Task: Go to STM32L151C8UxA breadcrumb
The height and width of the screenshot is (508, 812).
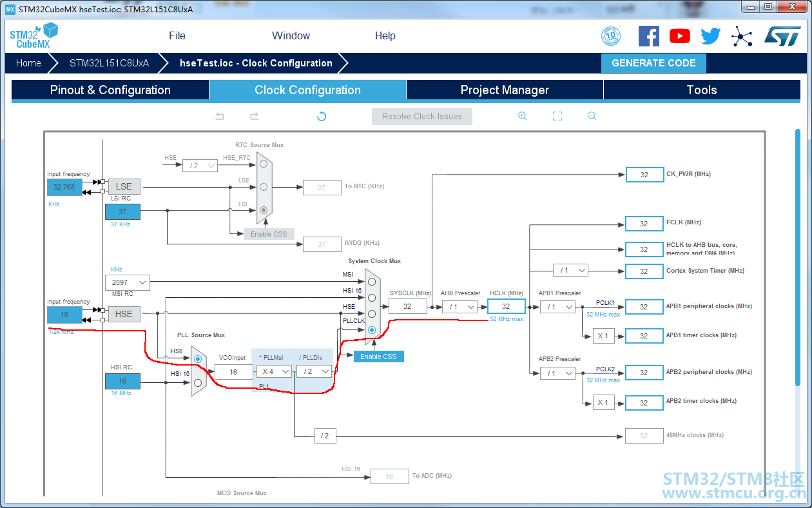Action: click(x=109, y=63)
